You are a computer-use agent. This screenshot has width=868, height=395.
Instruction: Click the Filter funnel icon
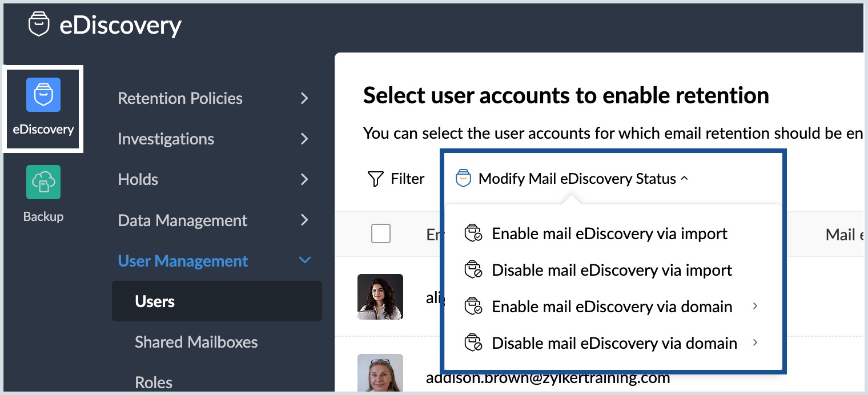tap(375, 179)
